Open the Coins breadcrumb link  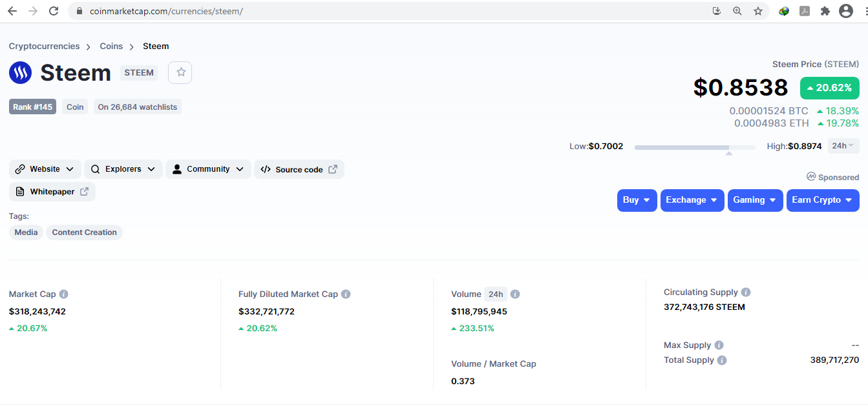click(x=111, y=46)
